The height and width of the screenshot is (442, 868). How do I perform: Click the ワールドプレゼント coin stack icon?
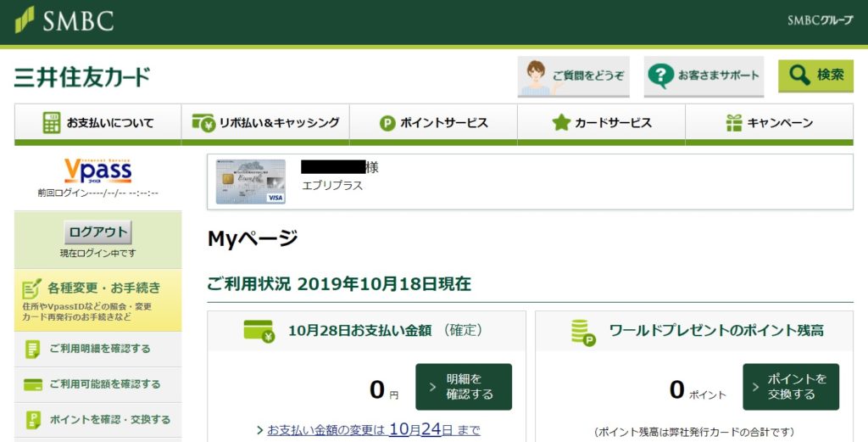point(583,333)
